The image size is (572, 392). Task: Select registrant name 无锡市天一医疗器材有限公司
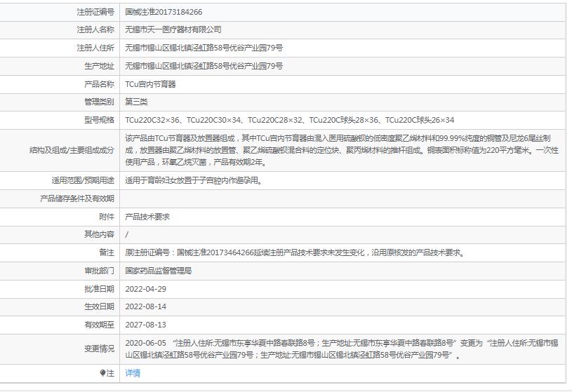[x=173, y=29]
